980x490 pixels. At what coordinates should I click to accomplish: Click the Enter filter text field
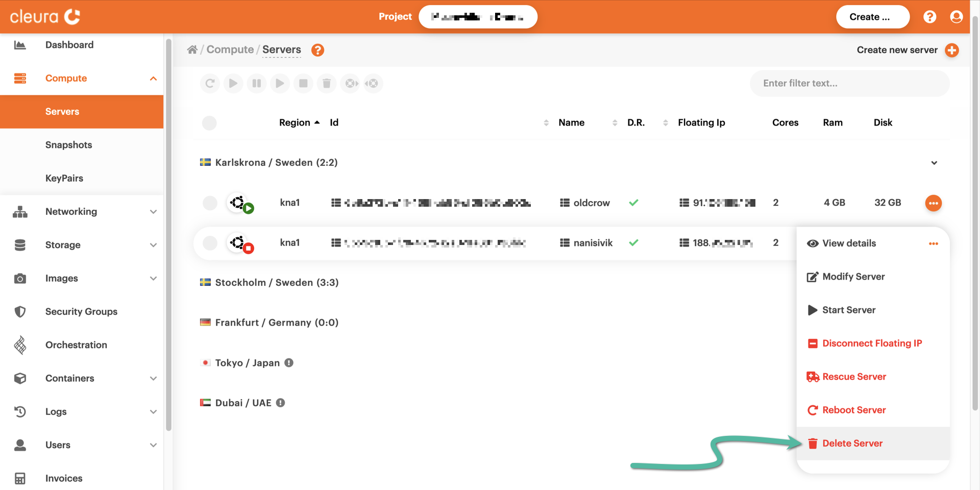click(x=849, y=83)
